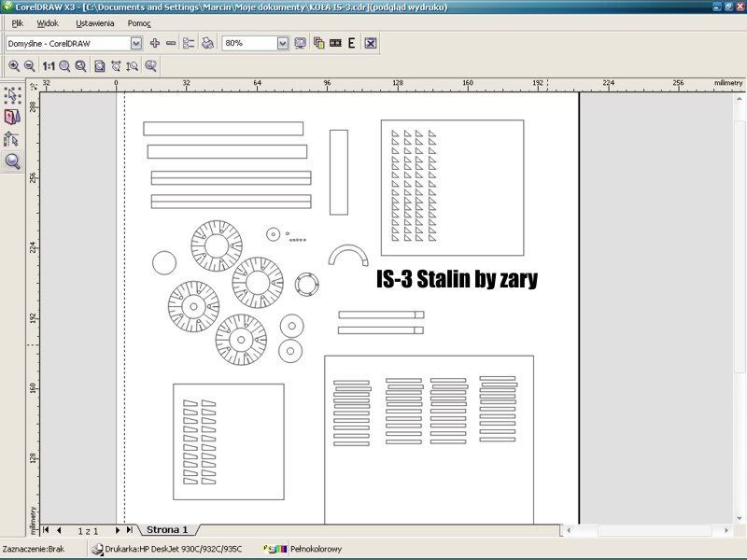Select the Marks Placement tool

(x=12, y=139)
